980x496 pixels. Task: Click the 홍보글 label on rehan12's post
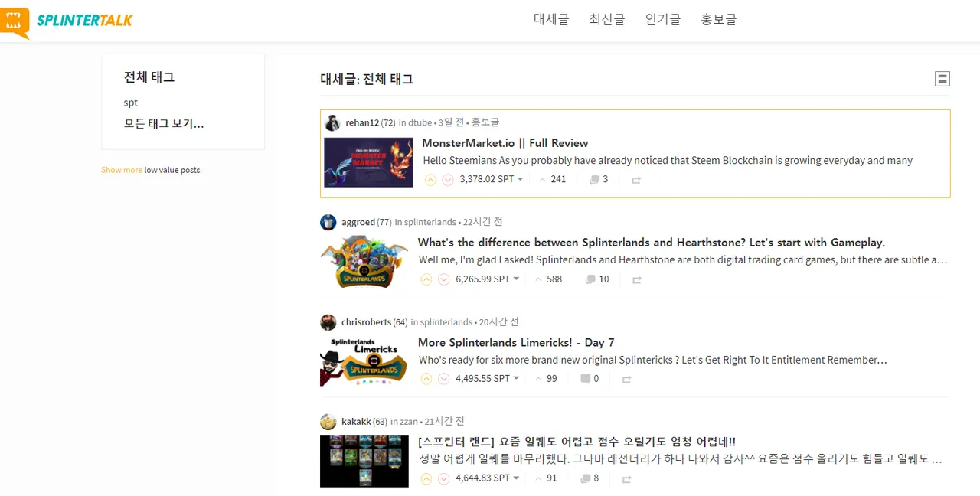[x=485, y=122]
